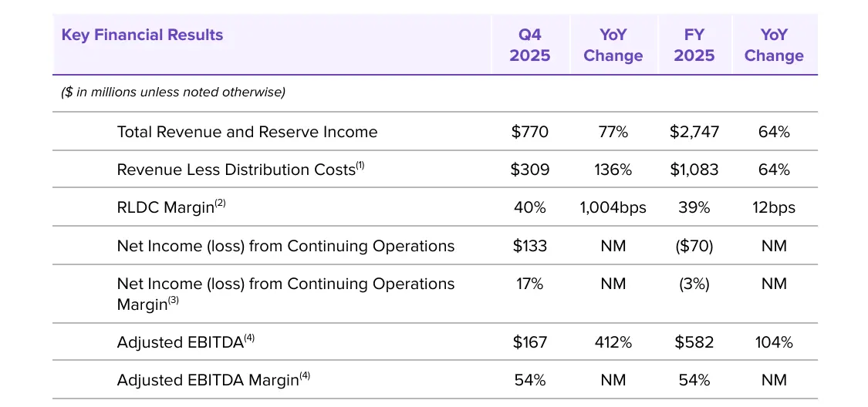Click the 412% Adjusted EBITDA change
868x407 pixels.
coord(613,342)
